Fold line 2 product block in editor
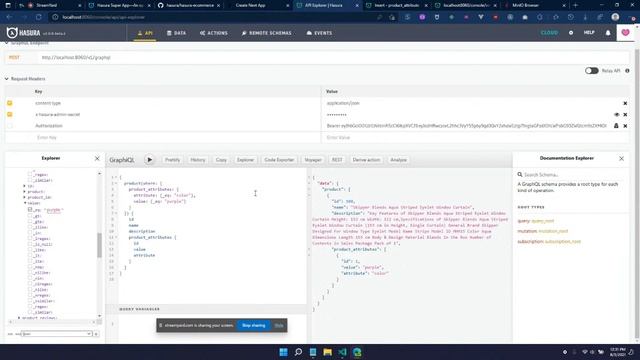The image size is (640, 360). pos(116,183)
